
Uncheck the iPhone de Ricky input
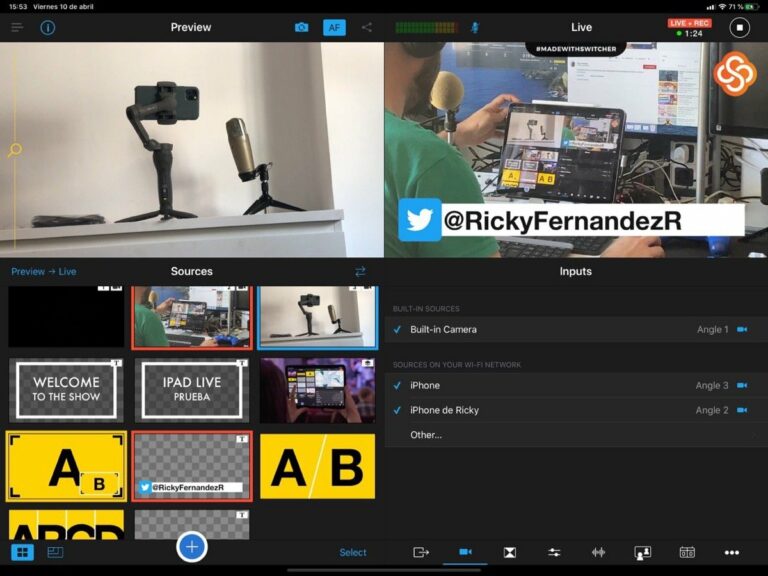click(397, 410)
